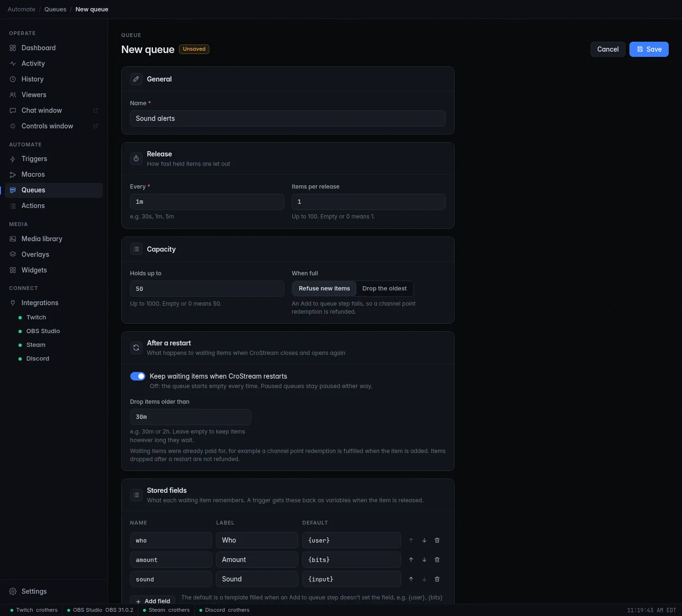Save the new queue
This screenshot has width=682, height=616.
click(649, 49)
